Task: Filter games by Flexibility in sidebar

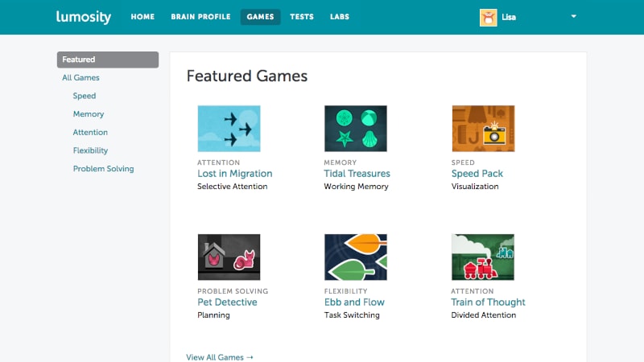Action: point(90,150)
